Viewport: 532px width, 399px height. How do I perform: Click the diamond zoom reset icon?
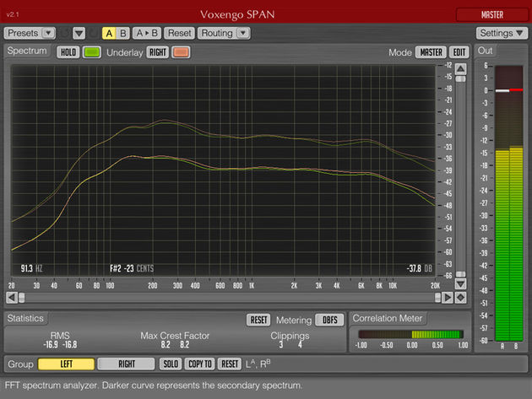[460, 298]
